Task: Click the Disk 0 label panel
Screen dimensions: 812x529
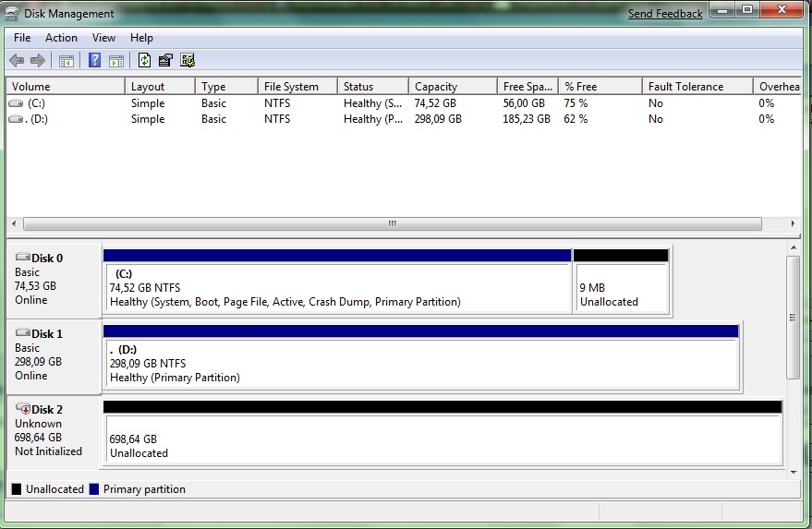Action: pos(54,281)
